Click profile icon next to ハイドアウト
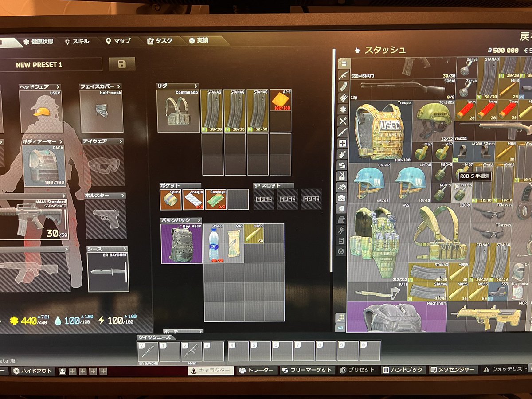Viewport: 532px width, 399px height. click(63, 371)
